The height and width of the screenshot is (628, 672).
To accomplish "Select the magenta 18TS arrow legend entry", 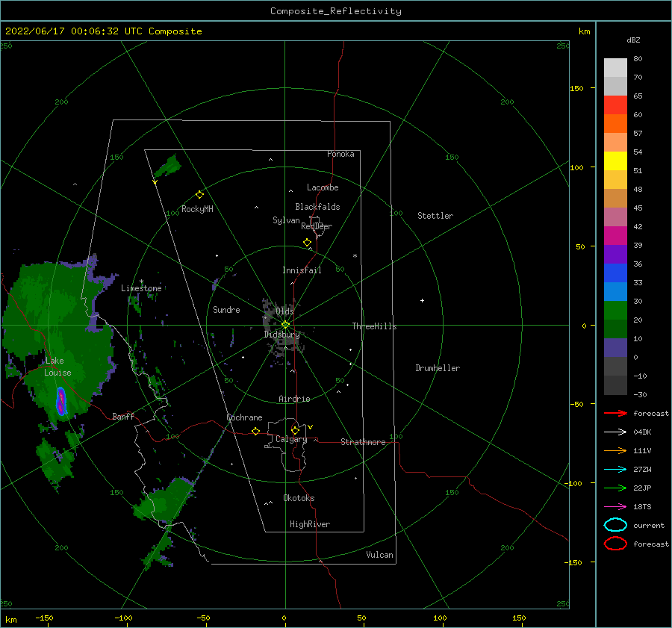I will tap(615, 507).
